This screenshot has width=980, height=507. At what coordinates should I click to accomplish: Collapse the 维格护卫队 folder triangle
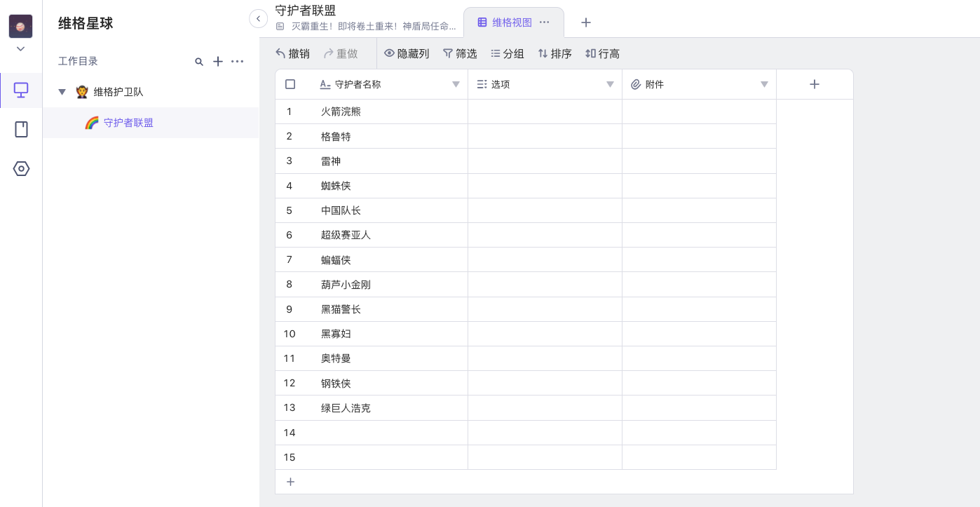click(62, 92)
